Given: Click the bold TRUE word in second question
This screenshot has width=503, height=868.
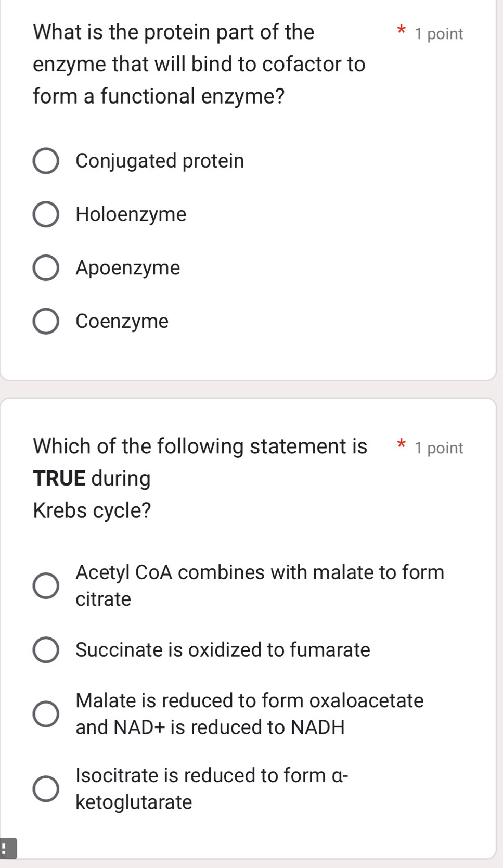Looking at the screenshot, I should pos(58,478).
